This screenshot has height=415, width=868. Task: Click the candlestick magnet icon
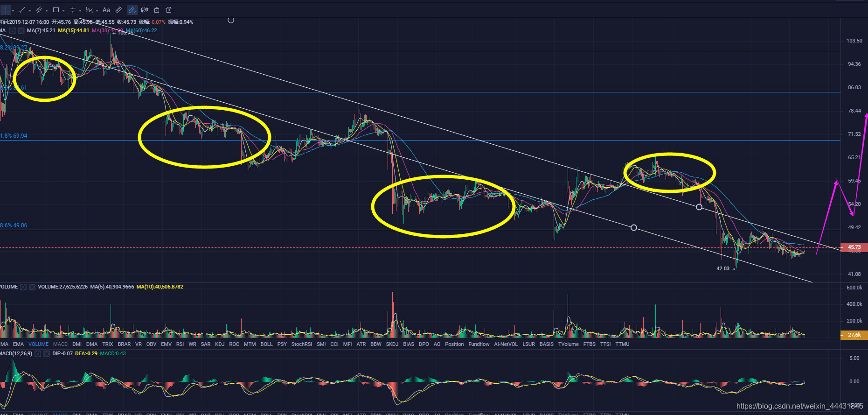point(145,10)
